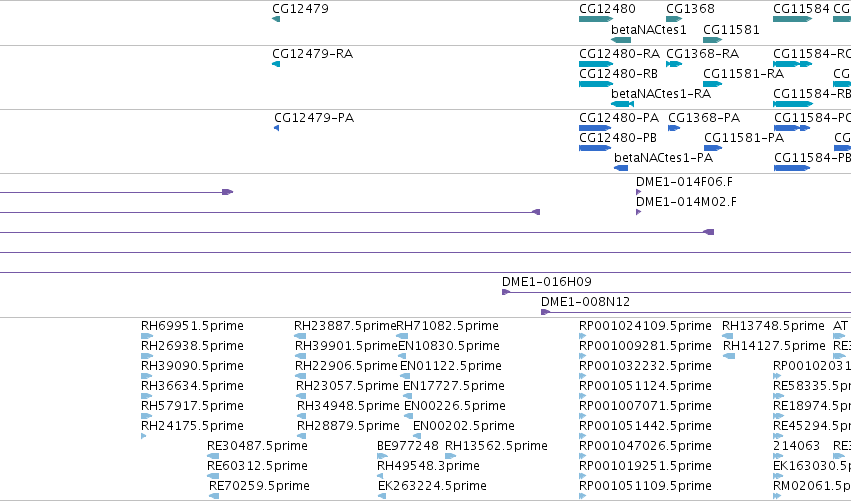851x501 pixels.
Task: Click the betaNACtes1 gene feature
Action: click(x=621, y=40)
